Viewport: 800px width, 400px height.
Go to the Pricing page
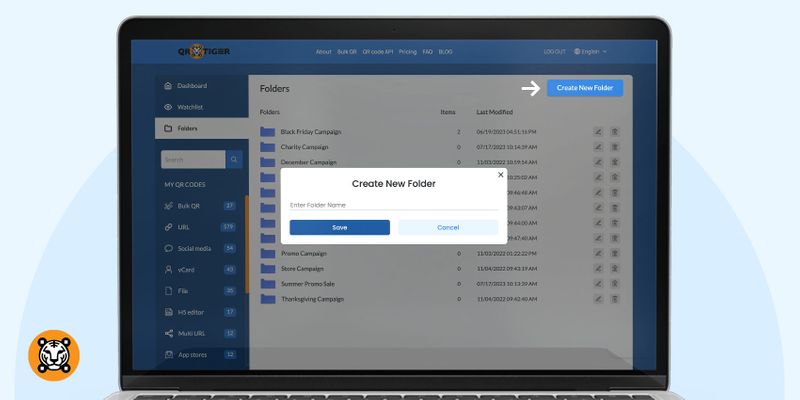408,52
